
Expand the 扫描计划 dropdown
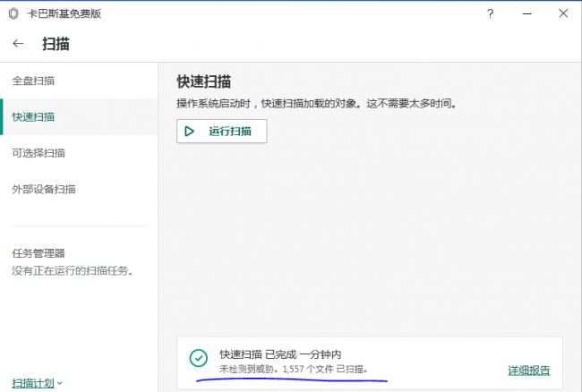point(37,383)
